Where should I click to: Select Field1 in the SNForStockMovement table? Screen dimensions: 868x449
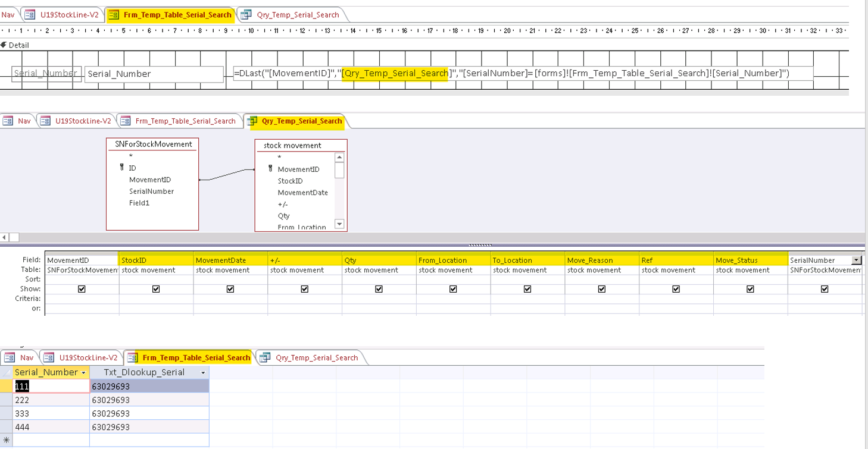point(139,203)
